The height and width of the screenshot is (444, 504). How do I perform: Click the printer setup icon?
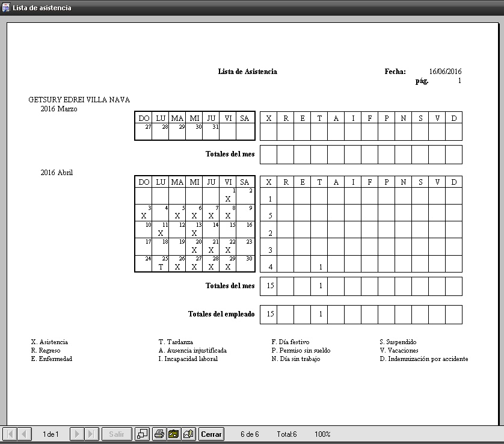(x=174, y=434)
